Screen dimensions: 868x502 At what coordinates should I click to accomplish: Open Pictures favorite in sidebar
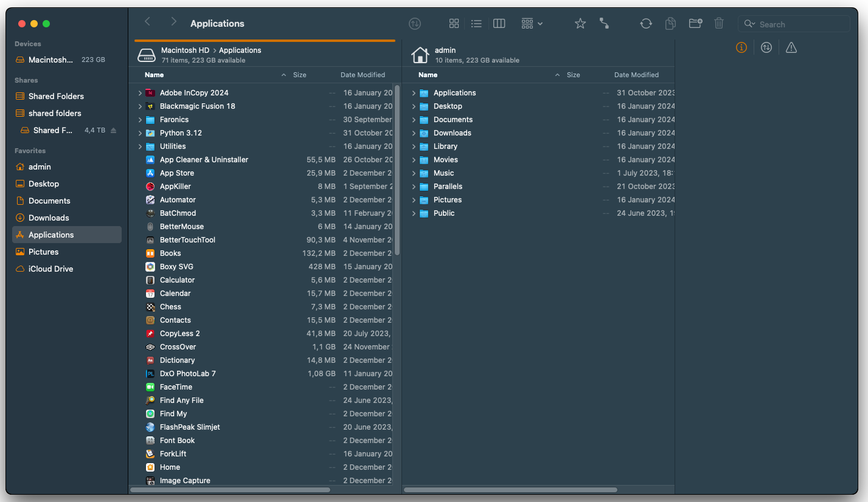click(x=67, y=252)
